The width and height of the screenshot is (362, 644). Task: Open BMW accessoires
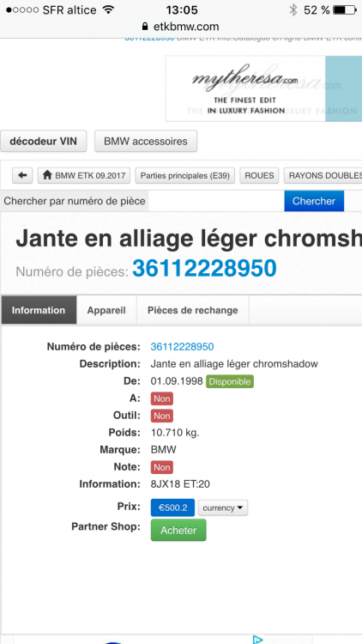(x=146, y=142)
